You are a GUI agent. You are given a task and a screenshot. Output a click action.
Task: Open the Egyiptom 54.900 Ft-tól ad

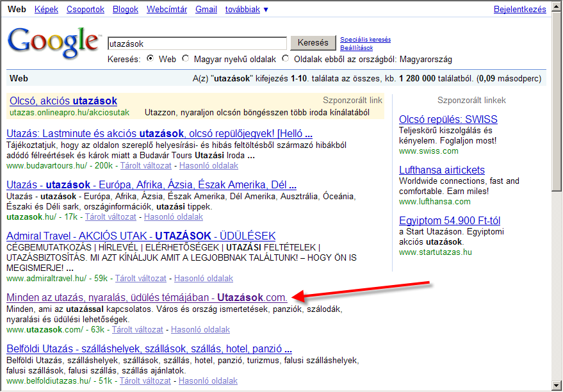(450, 220)
